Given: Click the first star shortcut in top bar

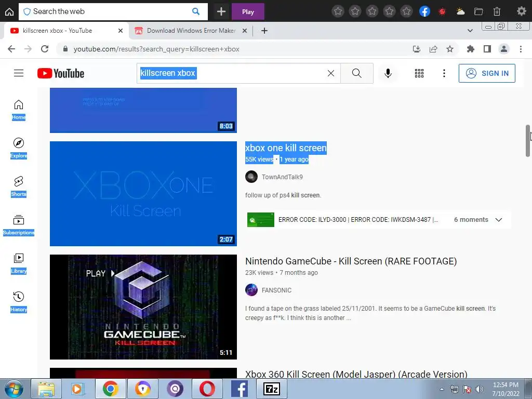Looking at the screenshot, I should (x=338, y=11).
